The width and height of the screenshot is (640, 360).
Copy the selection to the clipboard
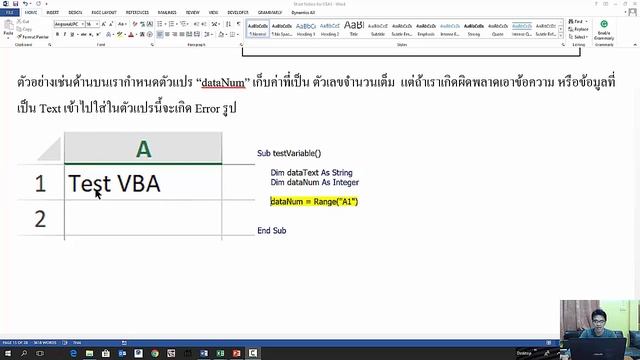pos(24,29)
